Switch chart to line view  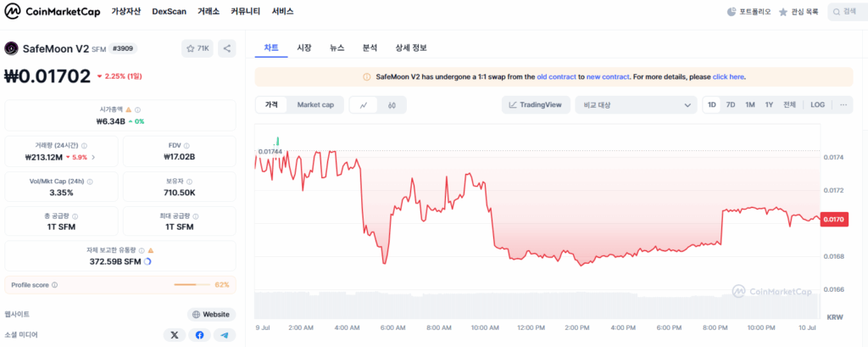pos(364,104)
